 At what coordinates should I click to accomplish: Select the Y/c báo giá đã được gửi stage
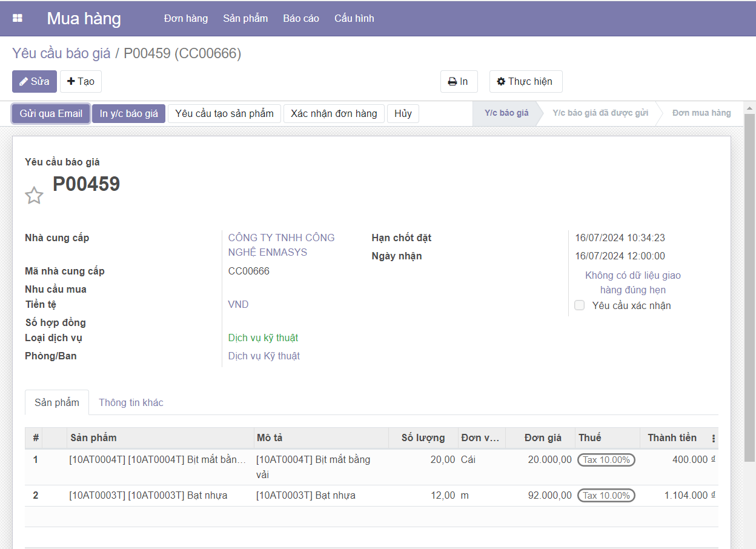point(600,113)
